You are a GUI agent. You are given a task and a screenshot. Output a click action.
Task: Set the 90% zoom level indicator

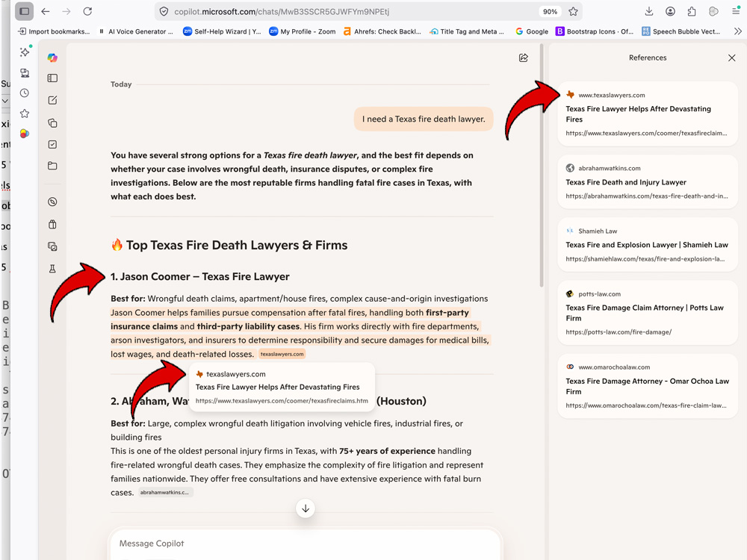pos(550,11)
